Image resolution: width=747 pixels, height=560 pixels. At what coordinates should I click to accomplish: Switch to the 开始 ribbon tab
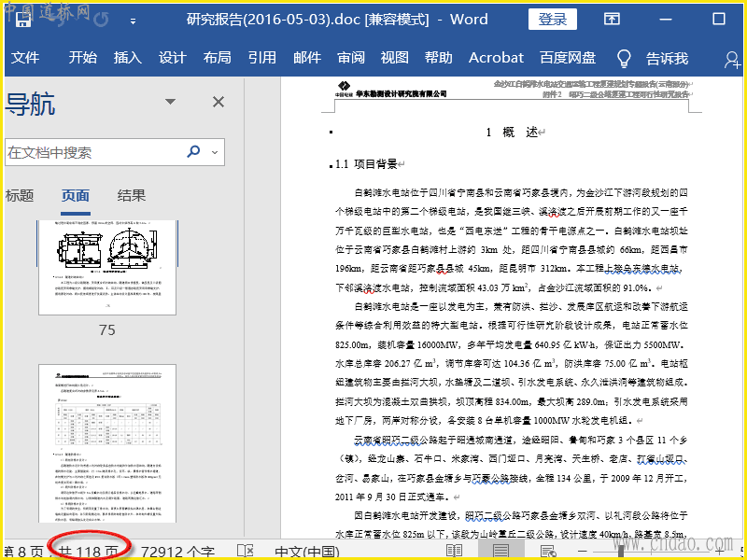[x=82, y=58]
